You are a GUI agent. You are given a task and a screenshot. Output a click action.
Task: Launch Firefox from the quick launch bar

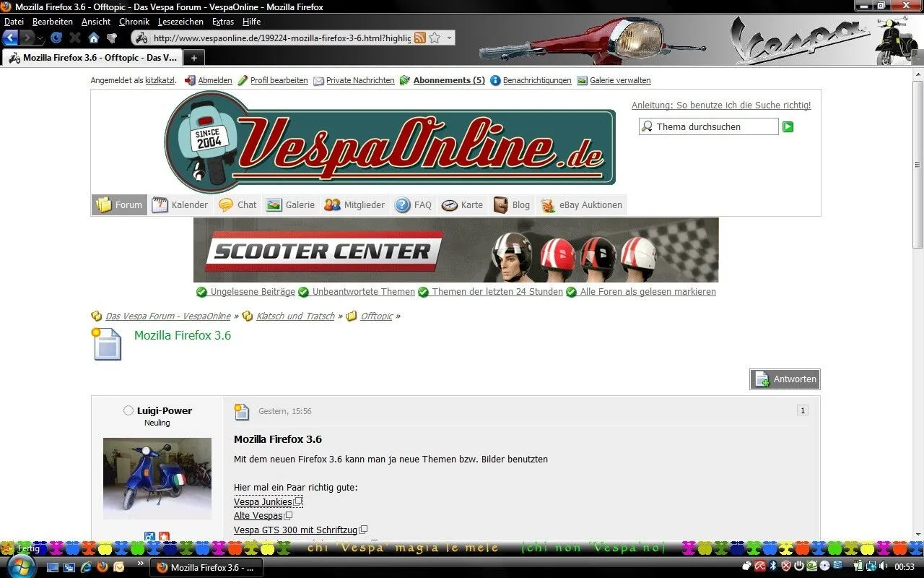[103, 567]
